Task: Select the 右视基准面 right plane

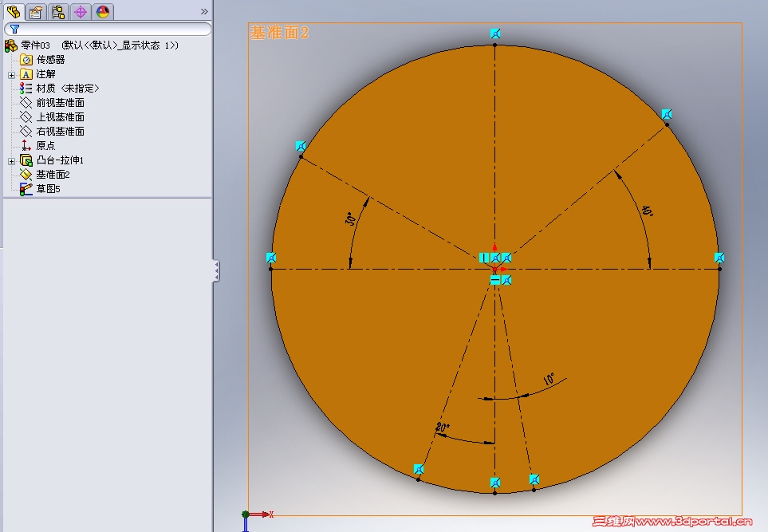Action: click(x=61, y=132)
